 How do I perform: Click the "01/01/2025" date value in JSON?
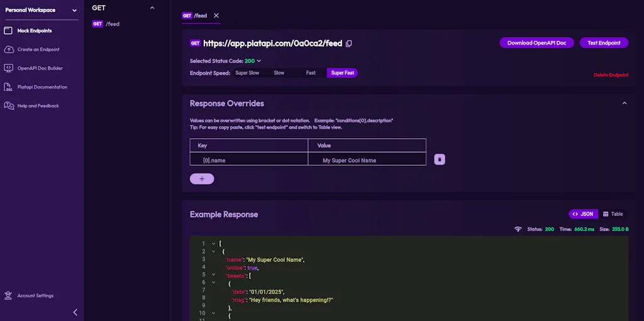point(267,292)
